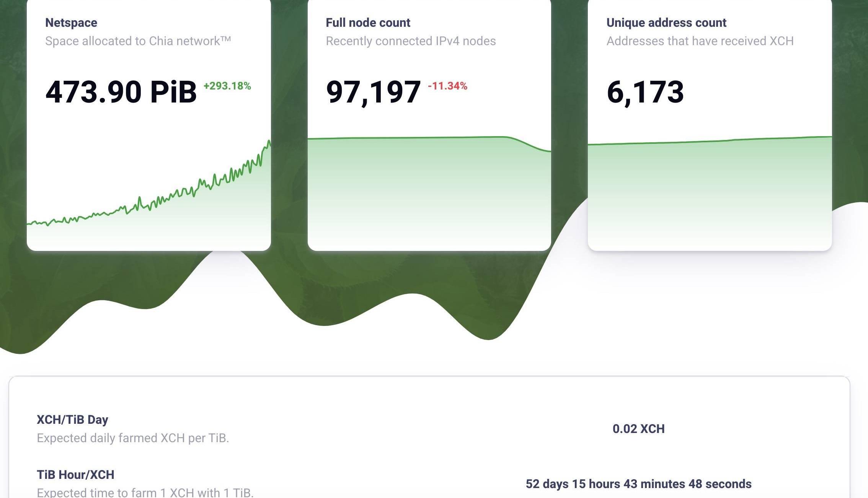
Task: Click the 6,173 unique address value
Action: (x=645, y=92)
